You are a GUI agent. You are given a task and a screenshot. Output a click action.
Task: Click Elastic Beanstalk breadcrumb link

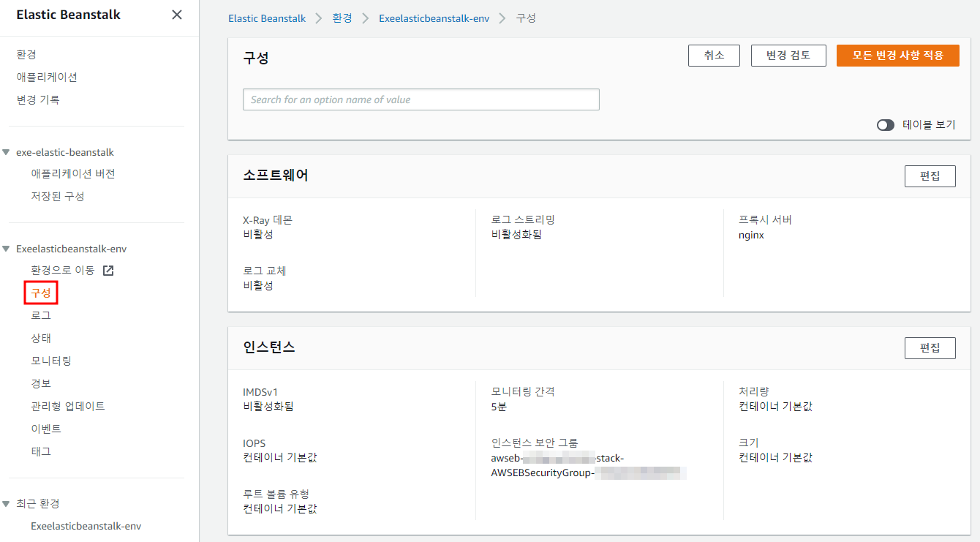pyautogui.click(x=268, y=18)
